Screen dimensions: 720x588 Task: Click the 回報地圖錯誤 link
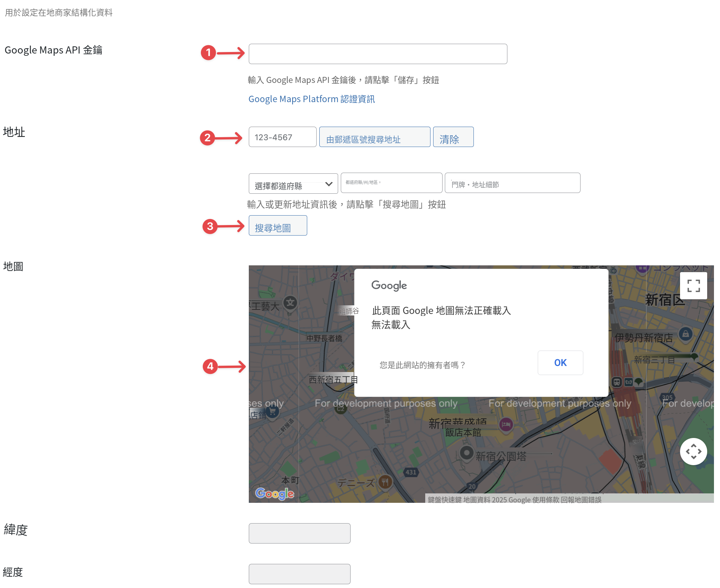pyautogui.click(x=581, y=500)
